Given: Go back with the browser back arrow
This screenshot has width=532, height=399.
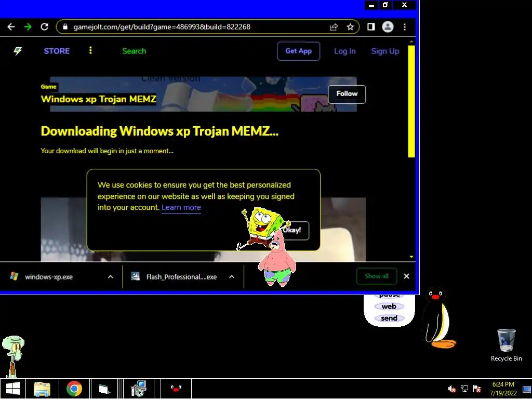Looking at the screenshot, I should pos(11,27).
